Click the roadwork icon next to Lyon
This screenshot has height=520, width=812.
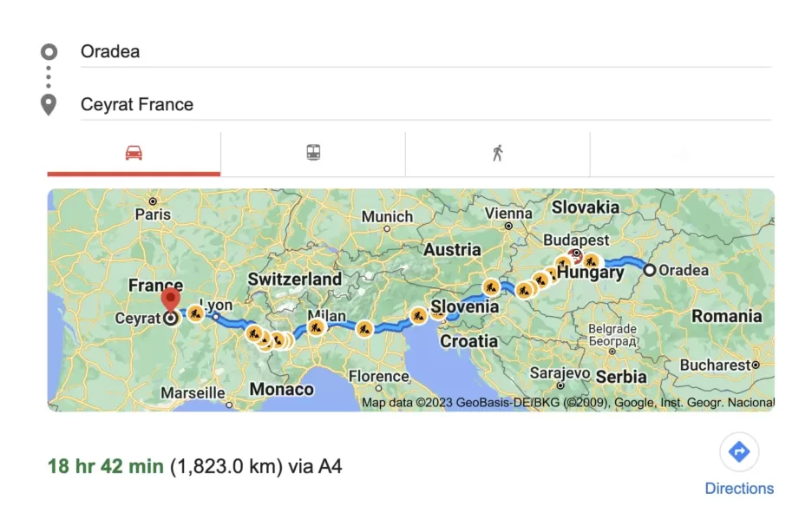196,313
